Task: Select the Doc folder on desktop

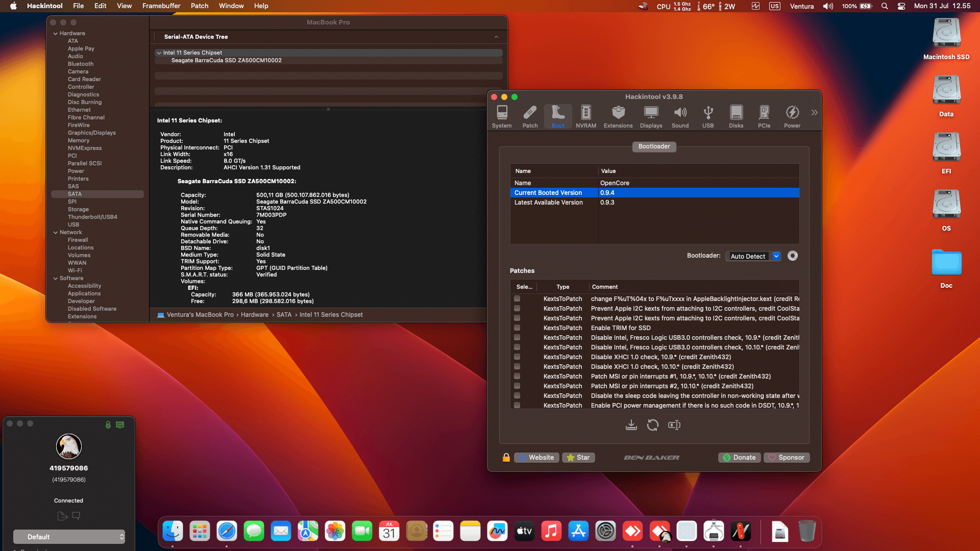Action: (x=946, y=268)
